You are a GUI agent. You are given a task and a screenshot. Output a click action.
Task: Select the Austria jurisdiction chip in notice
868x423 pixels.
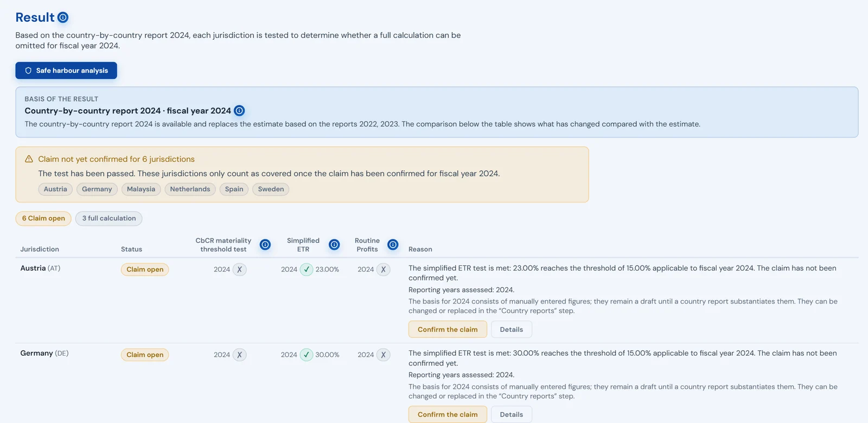55,189
